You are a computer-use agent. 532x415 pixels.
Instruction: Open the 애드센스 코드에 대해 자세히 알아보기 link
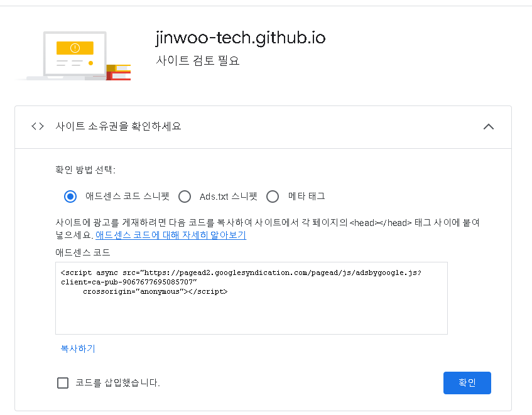pyautogui.click(x=171, y=235)
